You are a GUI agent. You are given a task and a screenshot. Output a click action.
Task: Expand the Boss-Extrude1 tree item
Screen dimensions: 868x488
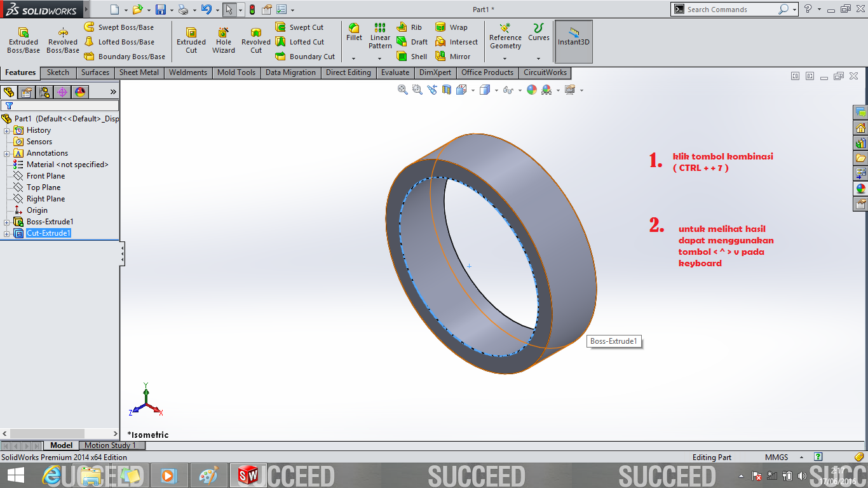coord(6,222)
